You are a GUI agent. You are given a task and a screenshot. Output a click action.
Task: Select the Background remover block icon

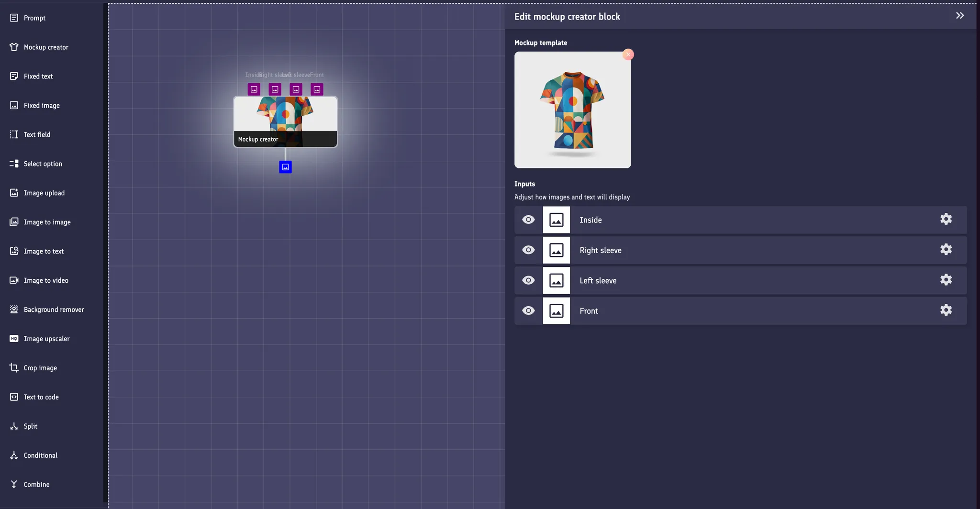pyautogui.click(x=14, y=310)
